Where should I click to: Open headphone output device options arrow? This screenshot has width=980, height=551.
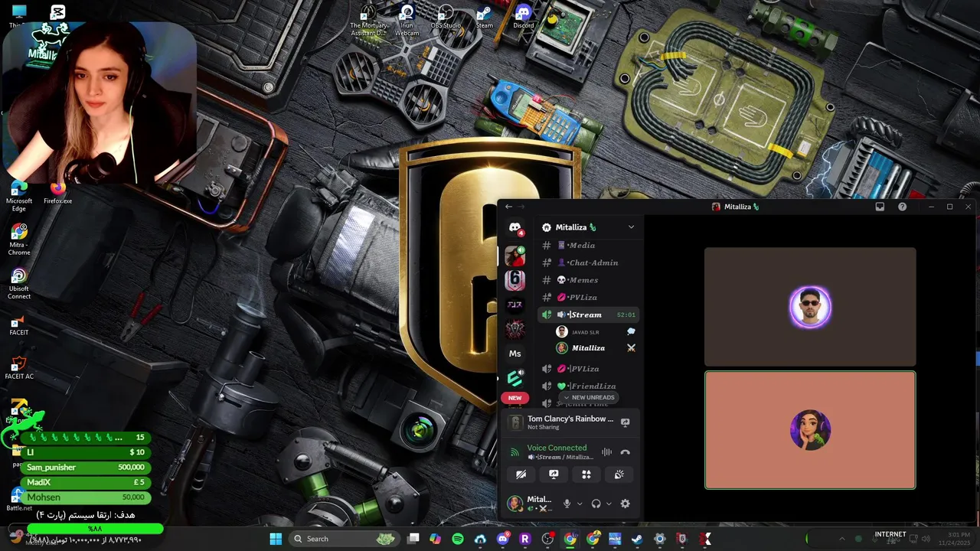click(x=609, y=504)
